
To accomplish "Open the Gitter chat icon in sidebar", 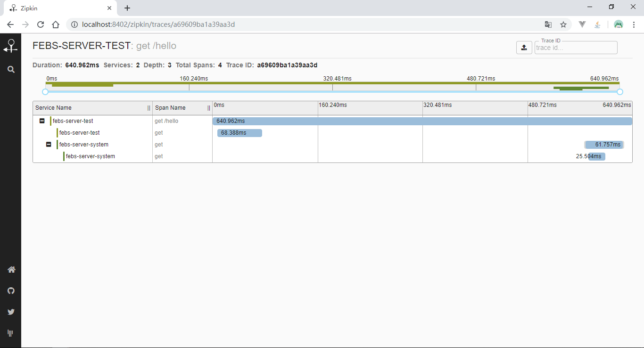I will click(x=10, y=333).
